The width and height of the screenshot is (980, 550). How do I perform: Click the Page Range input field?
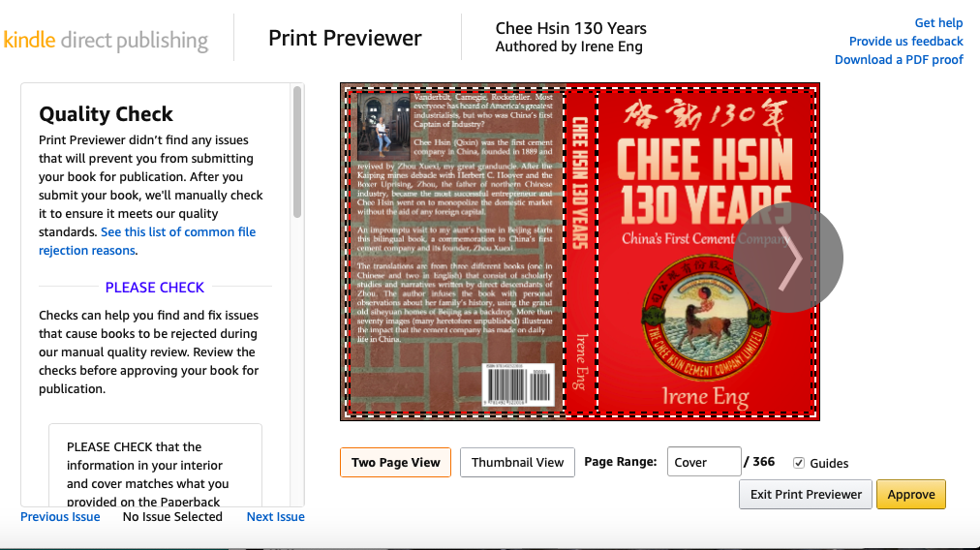[x=704, y=462]
